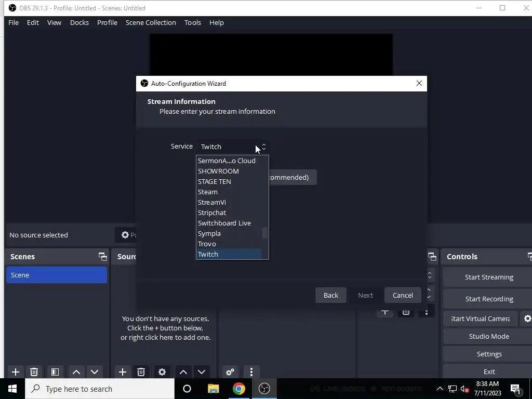The width and height of the screenshot is (532, 399).
Task: Choose STAGE TEN streaming service
Action: coord(229,181)
